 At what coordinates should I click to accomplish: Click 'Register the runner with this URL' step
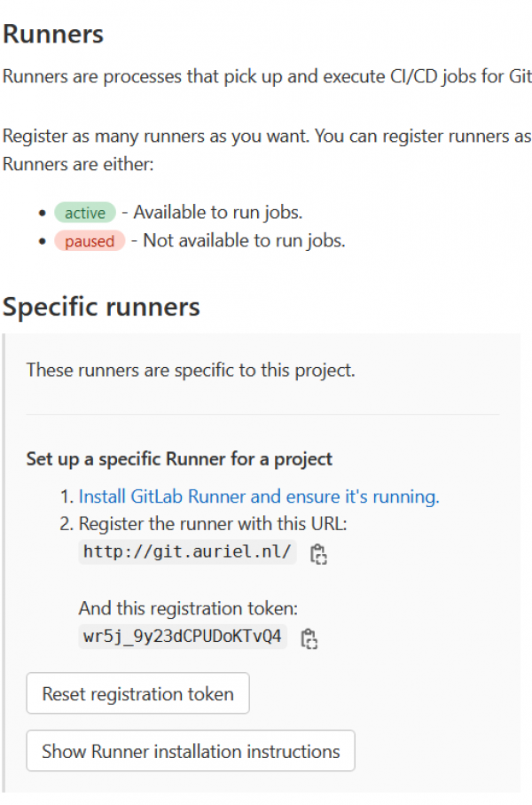[213, 524]
